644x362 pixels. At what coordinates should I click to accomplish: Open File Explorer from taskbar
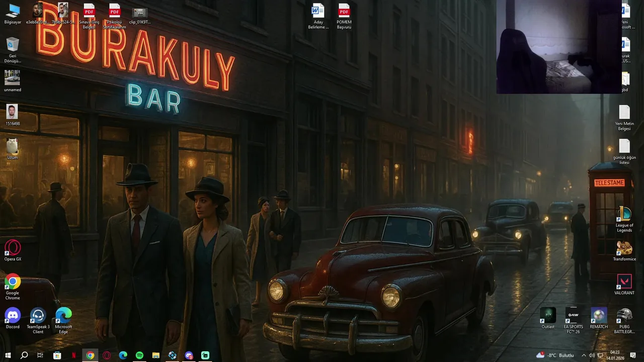tap(156, 355)
